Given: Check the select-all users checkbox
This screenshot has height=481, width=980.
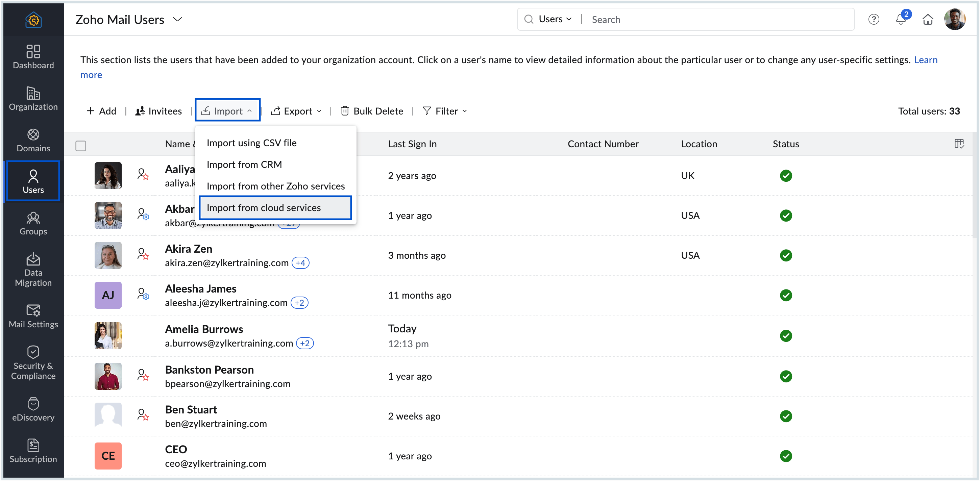Looking at the screenshot, I should click(81, 146).
